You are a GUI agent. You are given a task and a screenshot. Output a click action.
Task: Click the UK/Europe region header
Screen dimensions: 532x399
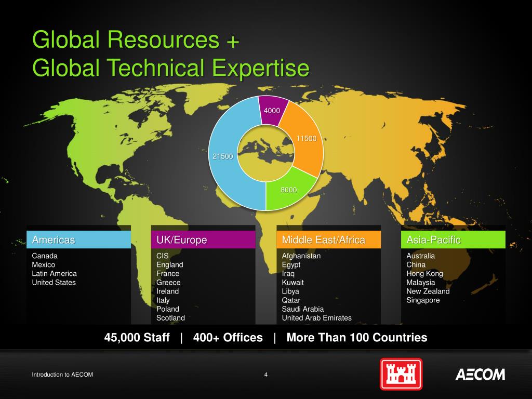[203, 240]
